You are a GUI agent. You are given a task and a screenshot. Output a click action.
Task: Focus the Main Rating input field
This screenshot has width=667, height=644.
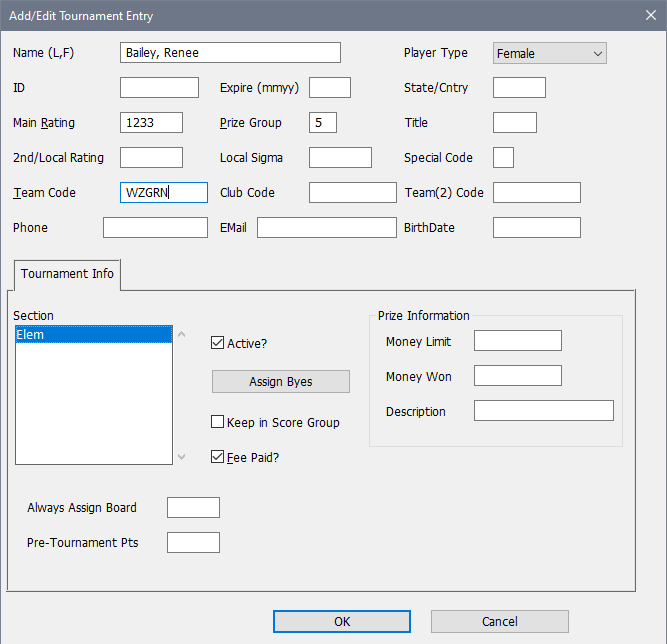coord(151,123)
